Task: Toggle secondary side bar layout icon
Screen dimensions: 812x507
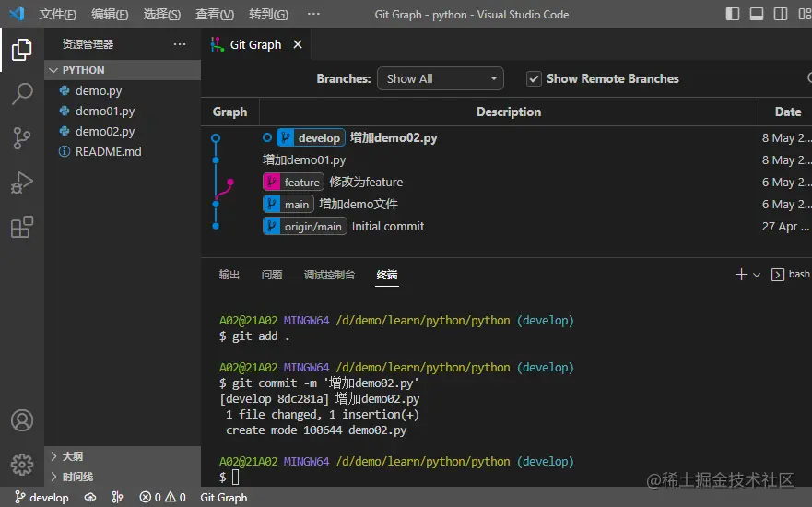Action: [x=781, y=14]
